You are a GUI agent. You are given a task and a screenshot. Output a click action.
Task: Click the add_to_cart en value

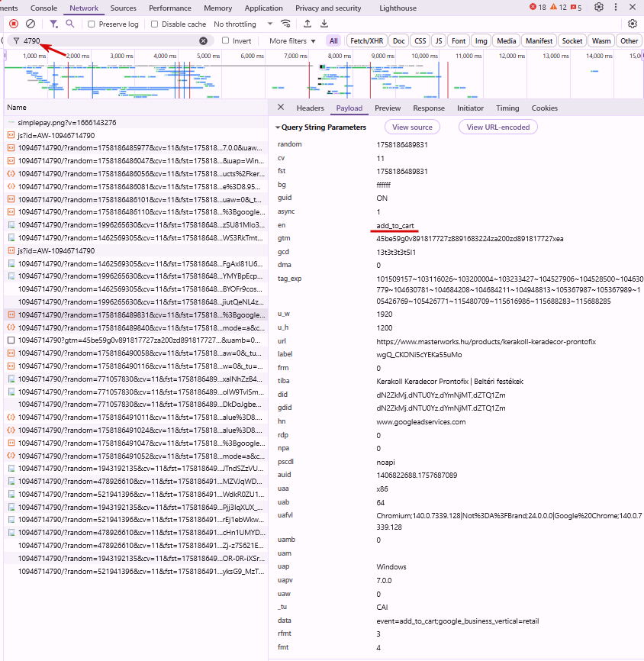pyautogui.click(x=395, y=225)
